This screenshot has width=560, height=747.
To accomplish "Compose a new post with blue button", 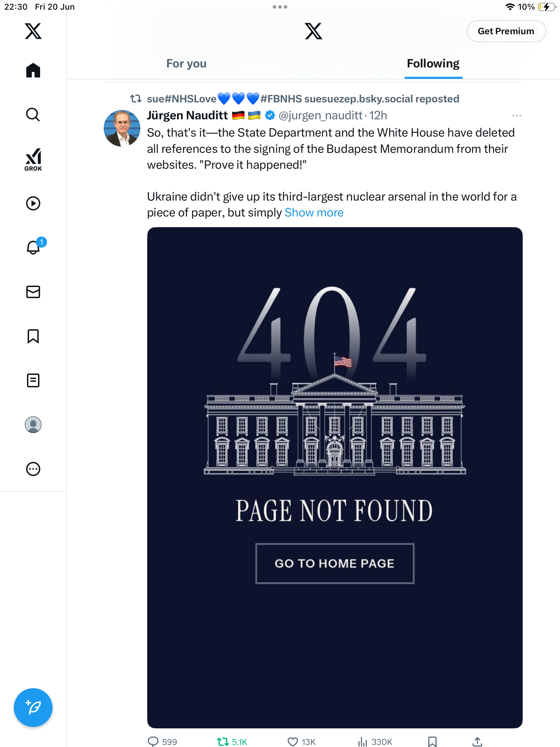I will pos(33,707).
